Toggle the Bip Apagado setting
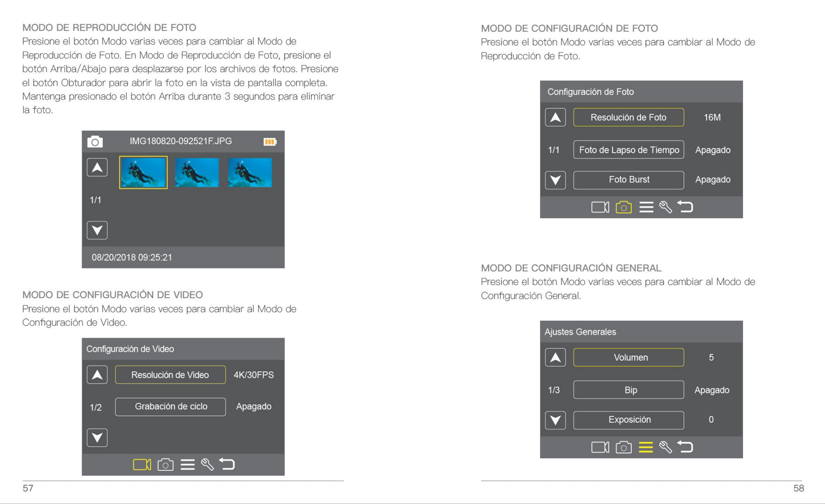Image resolution: width=825 pixels, height=504 pixels. pyautogui.click(x=712, y=390)
